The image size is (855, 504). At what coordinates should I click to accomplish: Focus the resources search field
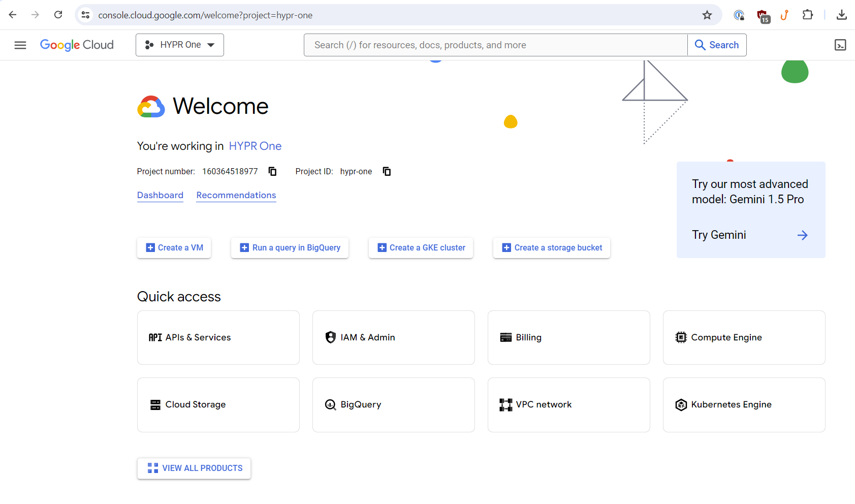point(495,45)
